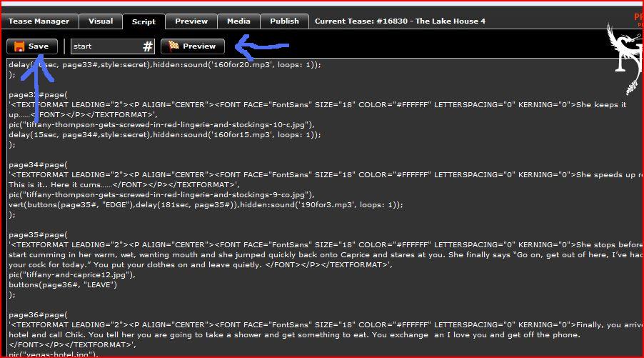644x358 pixels.
Task: Click line with '160for15.mp3' sound
Action: (165, 135)
